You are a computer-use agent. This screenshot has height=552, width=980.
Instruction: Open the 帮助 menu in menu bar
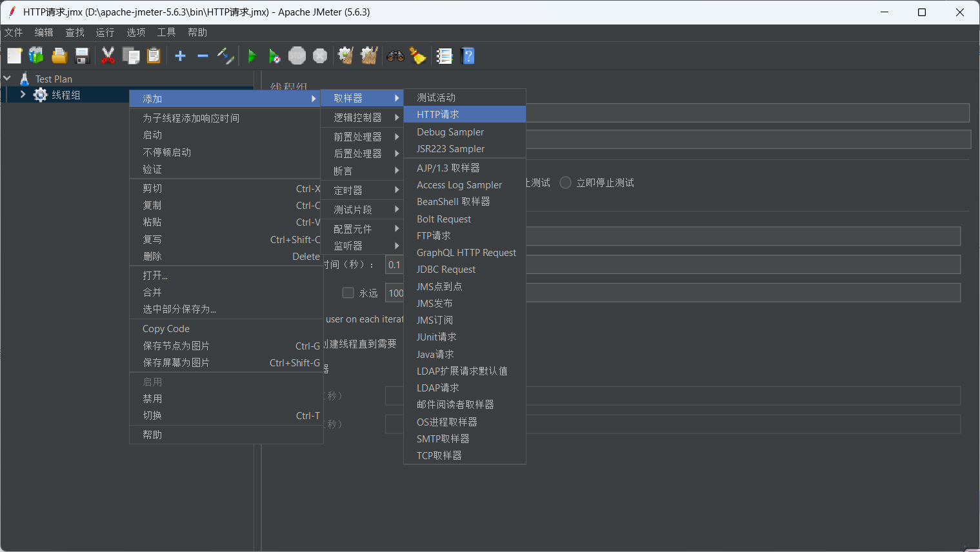(197, 32)
